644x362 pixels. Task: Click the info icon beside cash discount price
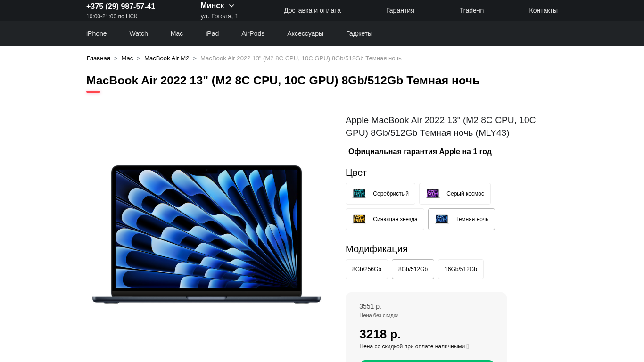(x=468, y=346)
